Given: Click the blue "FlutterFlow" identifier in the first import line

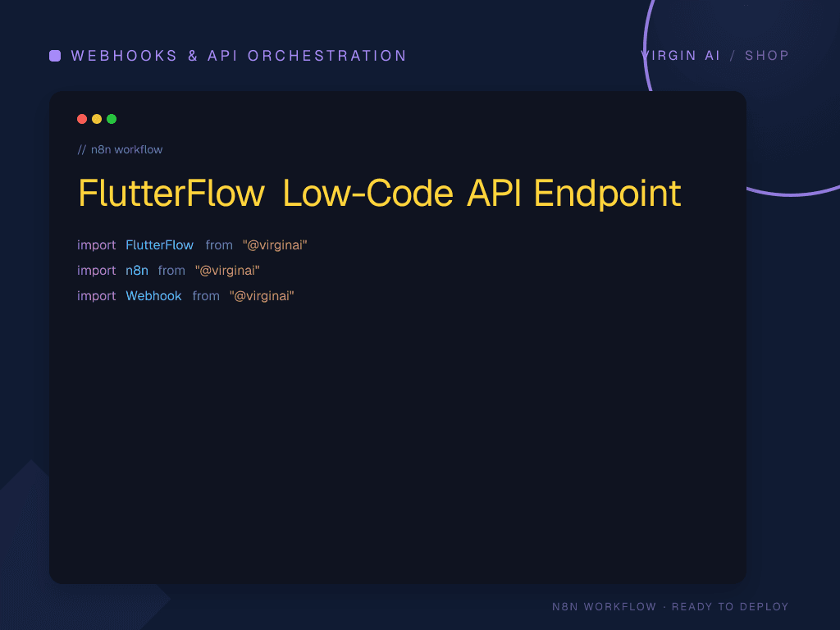Looking at the screenshot, I should 160,244.
